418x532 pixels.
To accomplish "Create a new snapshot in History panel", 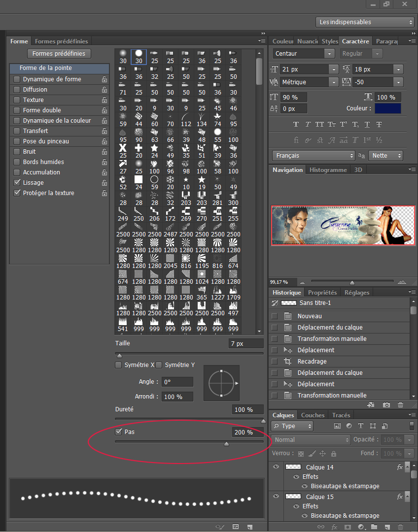I will (386, 404).
